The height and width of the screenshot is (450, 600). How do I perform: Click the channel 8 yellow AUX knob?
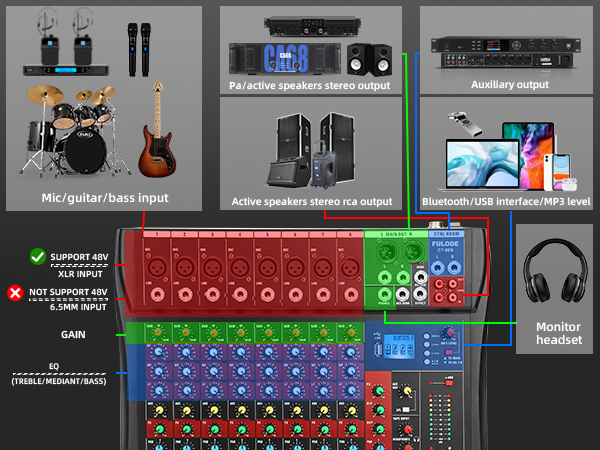point(351,411)
